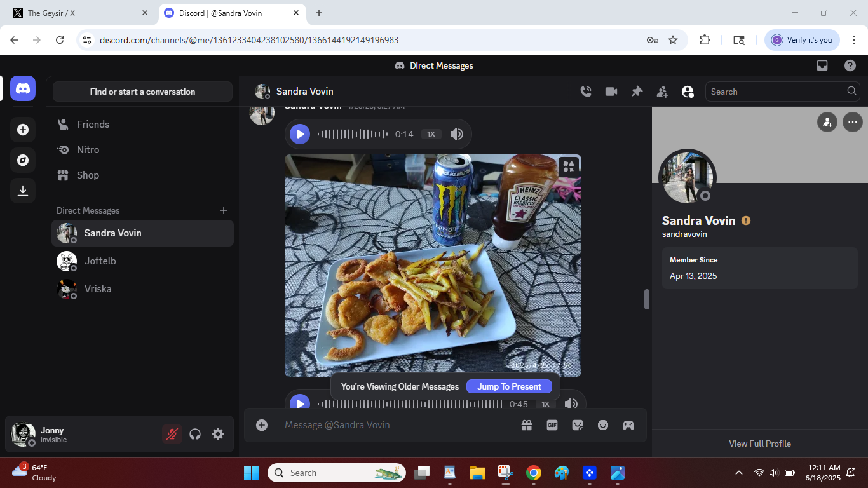Open Discord home direct messages icon
The width and height of the screenshot is (868, 488).
[x=23, y=88]
